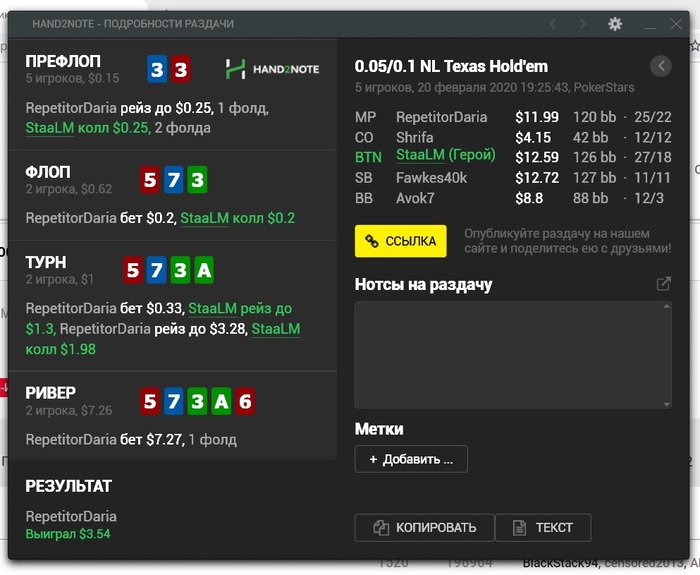Click the 25/22 stats for RepetitorDaria
The image size is (700, 575).
click(x=653, y=117)
